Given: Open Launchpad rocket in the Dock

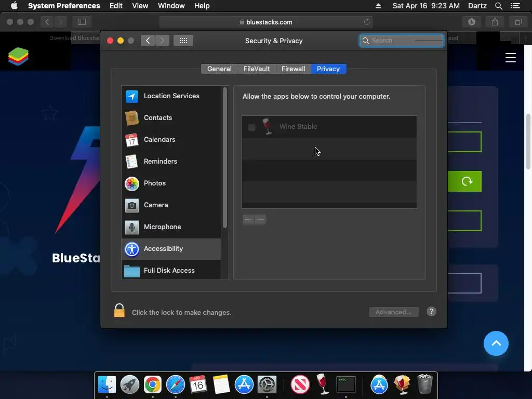Looking at the screenshot, I should point(129,384).
